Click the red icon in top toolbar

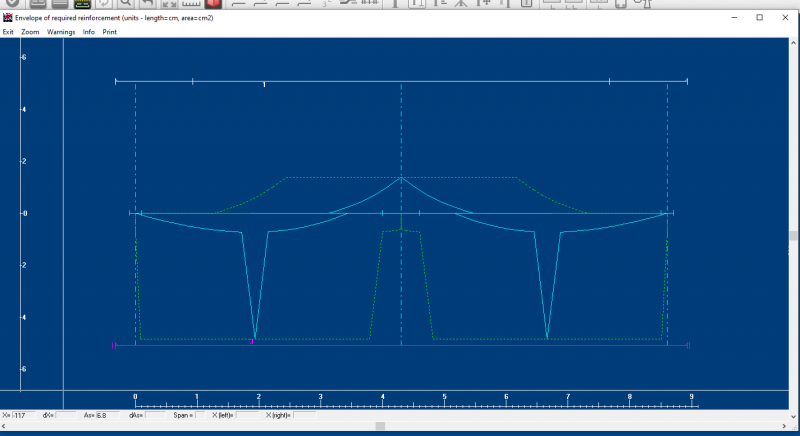[x=212, y=4]
